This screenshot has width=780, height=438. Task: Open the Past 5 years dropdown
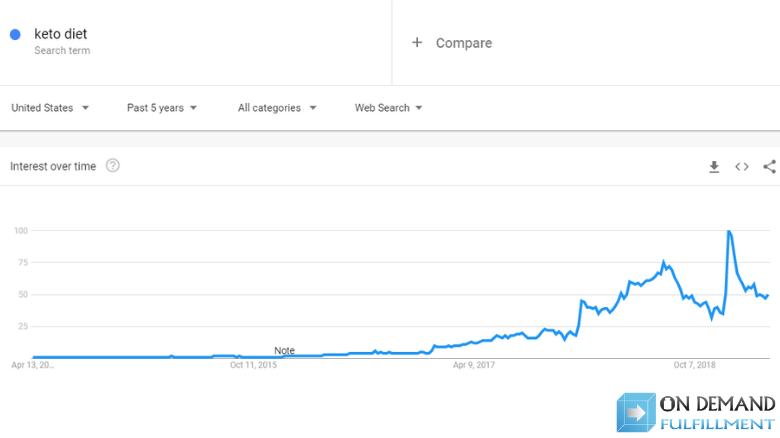pyautogui.click(x=162, y=108)
